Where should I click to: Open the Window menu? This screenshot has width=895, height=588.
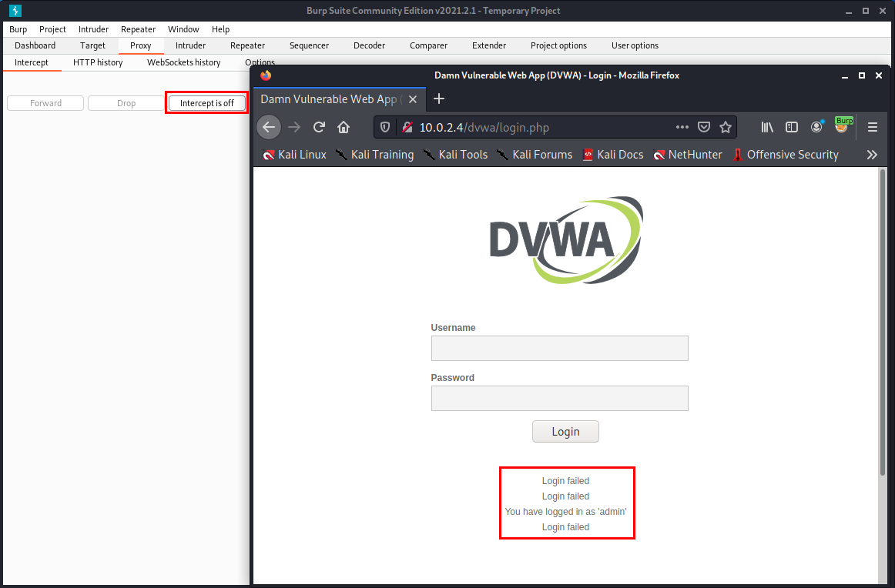point(183,29)
